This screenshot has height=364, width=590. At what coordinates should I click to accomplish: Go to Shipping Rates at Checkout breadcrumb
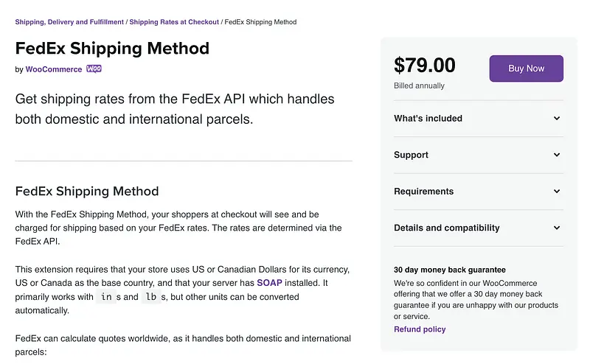pyautogui.click(x=174, y=22)
